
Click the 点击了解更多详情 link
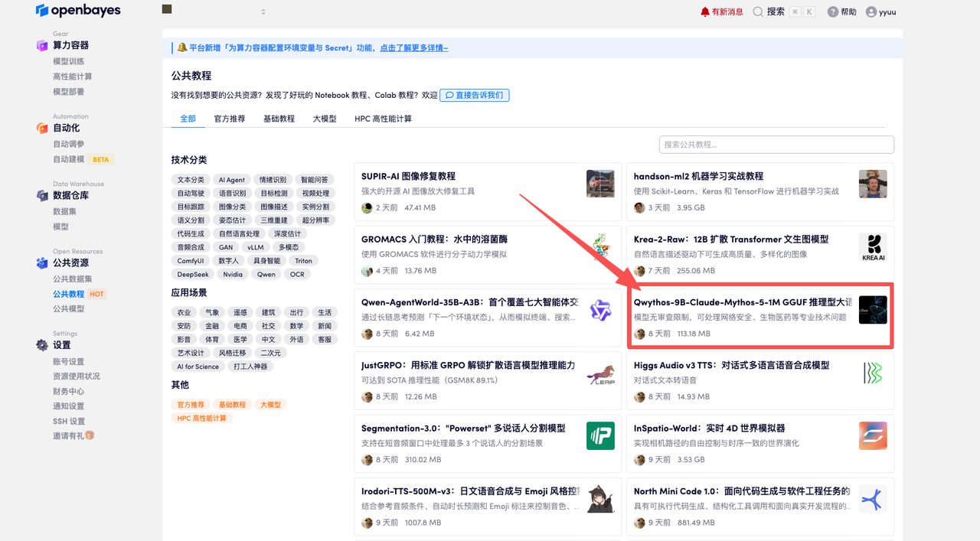(x=414, y=47)
